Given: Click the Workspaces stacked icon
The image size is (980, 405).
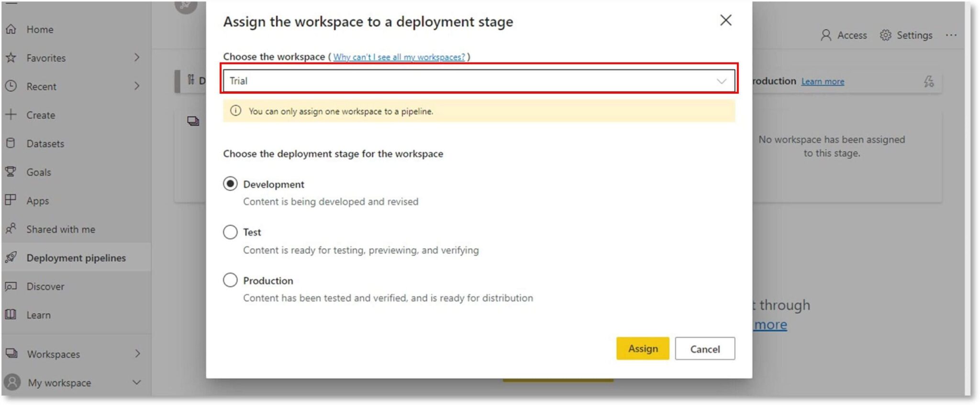Looking at the screenshot, I should click(x=11, y=353).
